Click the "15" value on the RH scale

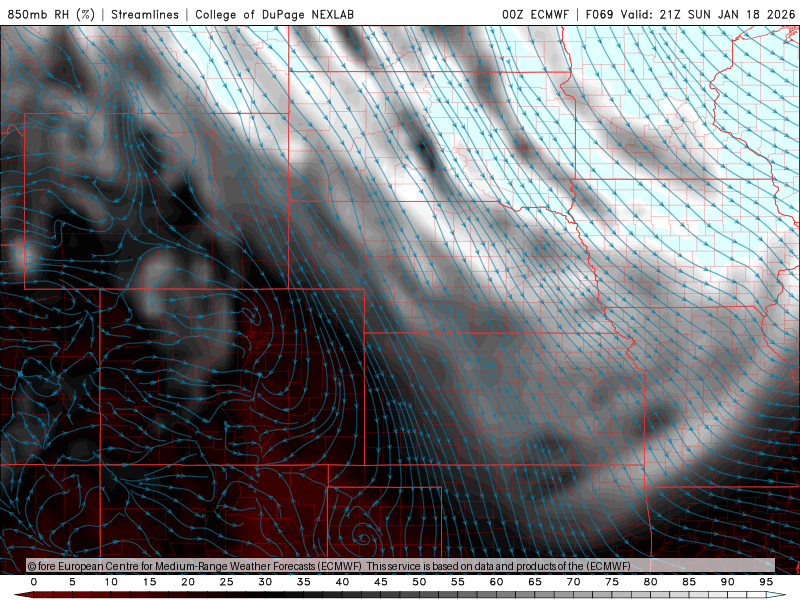(149, 582)
